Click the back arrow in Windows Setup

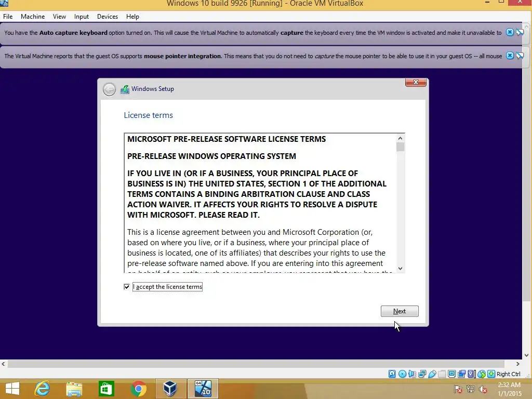109,89
